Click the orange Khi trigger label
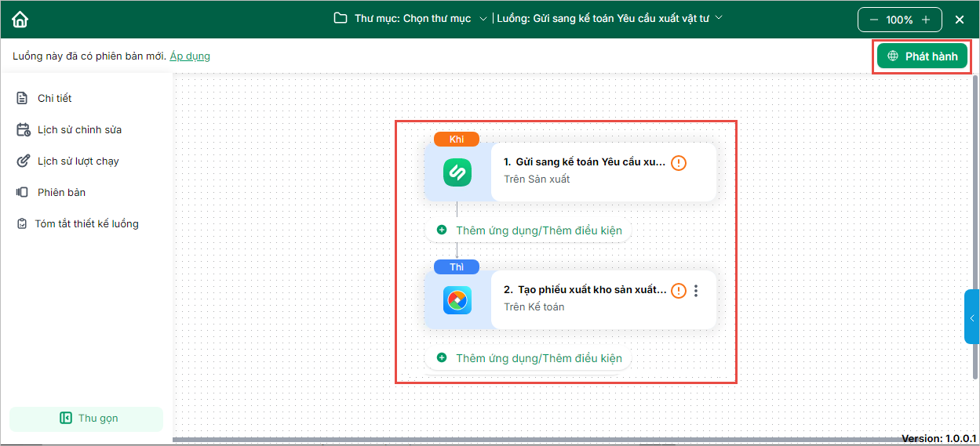 pos(457,139)
